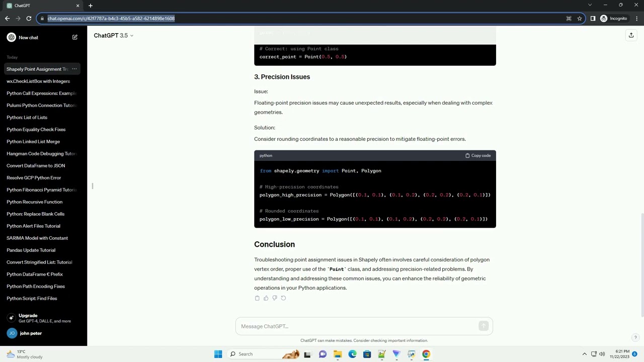Open Python DataFrame € Prefix chat
This screenshot has width=644, height=362.
point(43,274)
